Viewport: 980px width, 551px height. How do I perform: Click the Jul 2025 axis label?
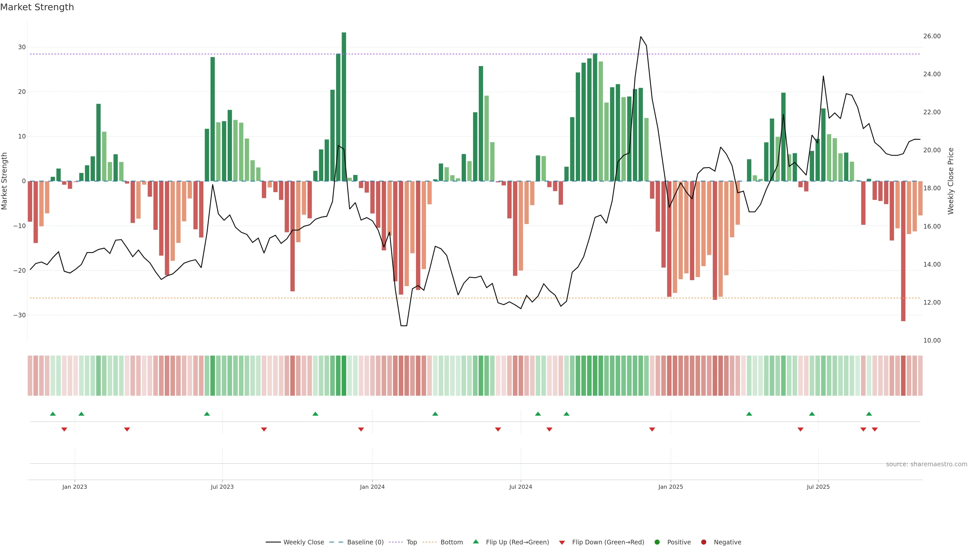[818, 487]
